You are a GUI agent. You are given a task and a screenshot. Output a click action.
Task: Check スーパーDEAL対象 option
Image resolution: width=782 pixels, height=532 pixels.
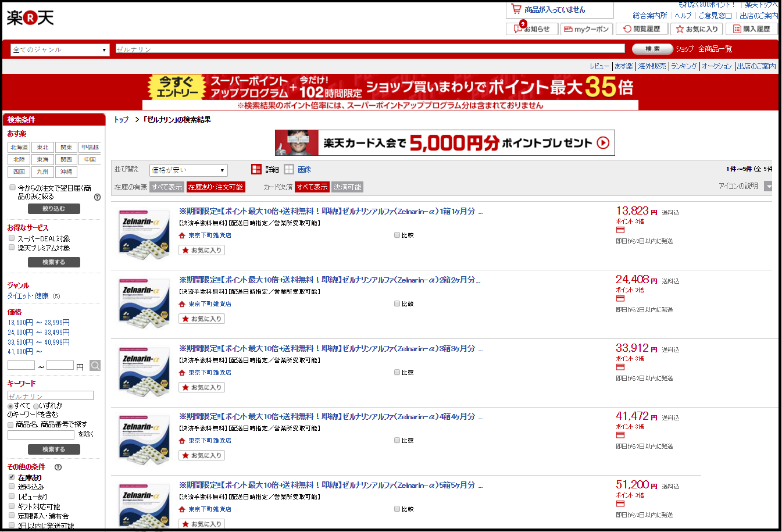[x=12, y=238]
